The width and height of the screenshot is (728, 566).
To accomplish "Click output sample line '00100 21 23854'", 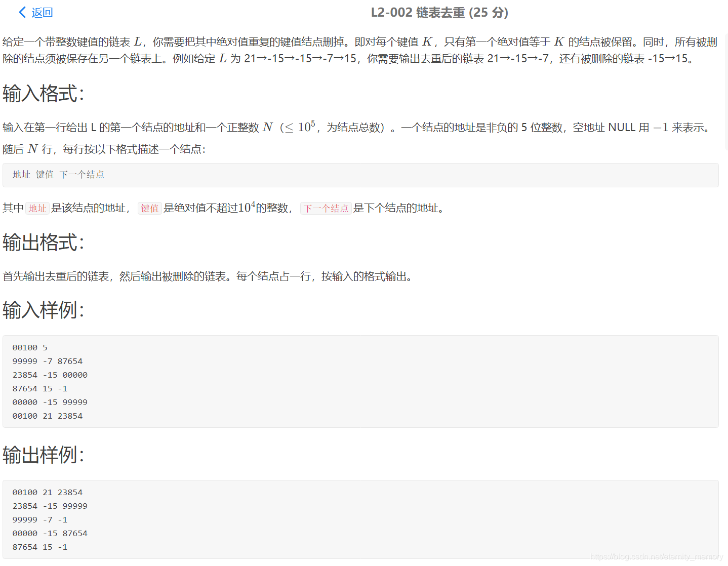I will coord(48,493).
